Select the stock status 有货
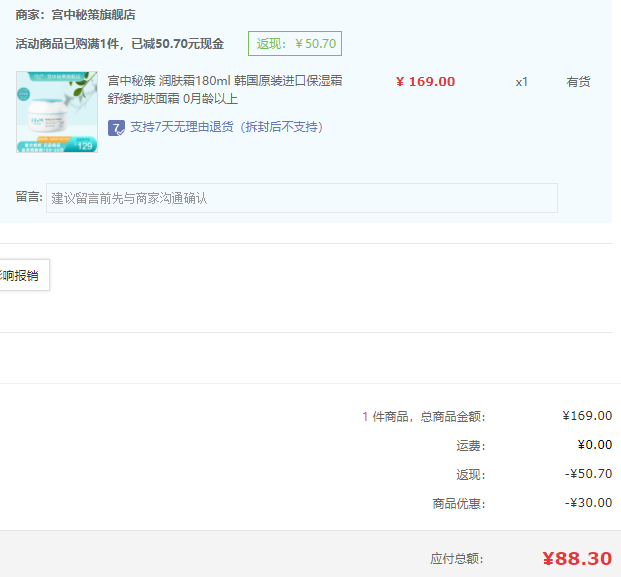Image resolution: width=621 pixels, height=577 pixels. click(578, 82)
